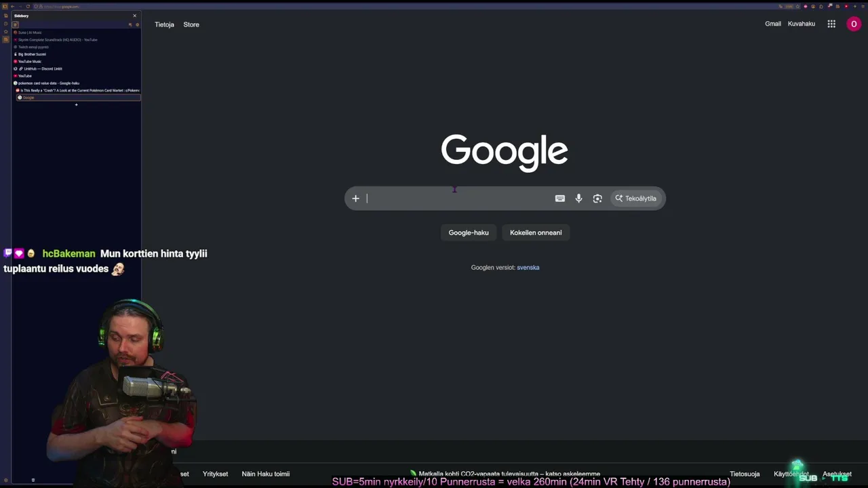This screenshot has height=488, width=868.
Task: Switch to the Big Brother Suomi tab
Action: click(77, 54)
